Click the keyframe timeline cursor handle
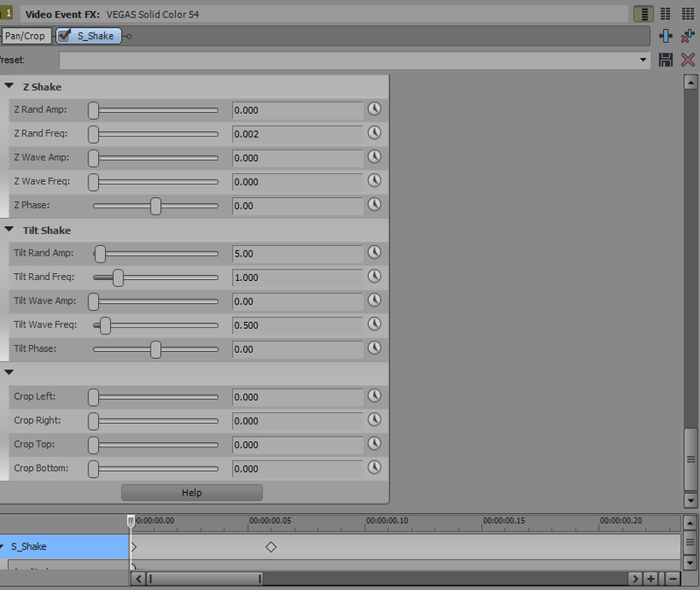This screenshot has height=590, width=700. tap(130, 521)
